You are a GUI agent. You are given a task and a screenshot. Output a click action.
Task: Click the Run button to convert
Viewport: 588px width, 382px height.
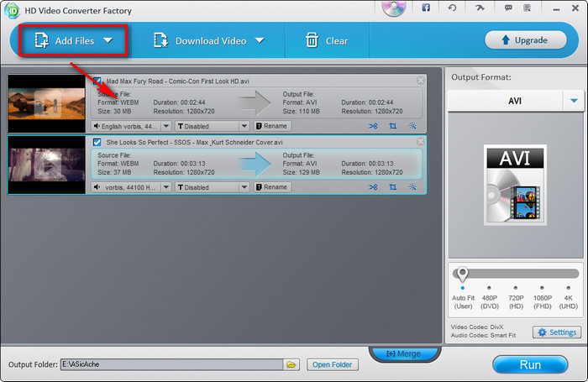[530, 364]
